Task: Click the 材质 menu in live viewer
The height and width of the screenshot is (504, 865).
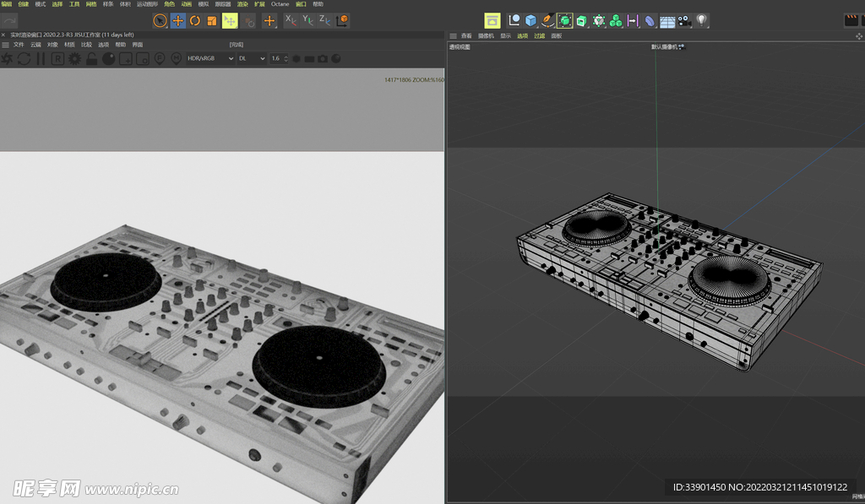Action: pos(69,45)
